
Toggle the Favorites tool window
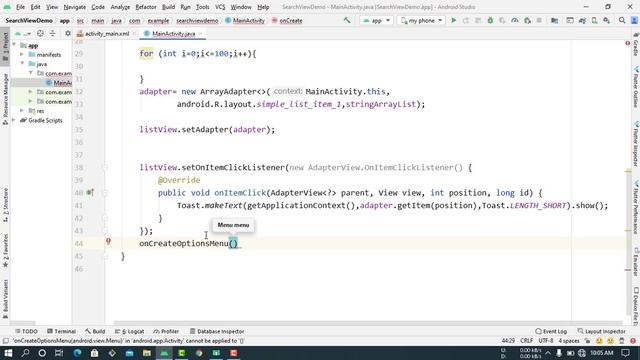click(x=5, y=250)
